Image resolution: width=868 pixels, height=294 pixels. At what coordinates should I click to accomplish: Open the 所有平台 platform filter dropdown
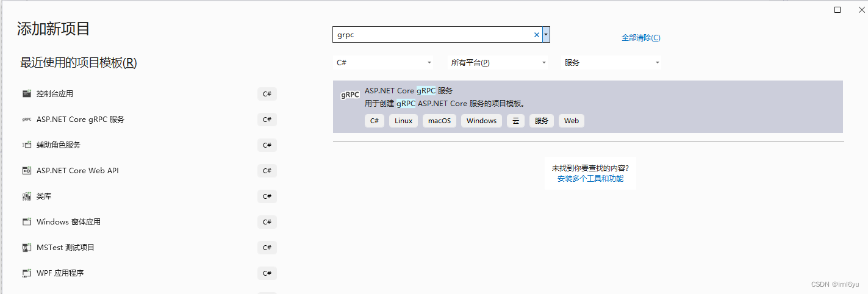pyautogui.click(x=498, y=62)
